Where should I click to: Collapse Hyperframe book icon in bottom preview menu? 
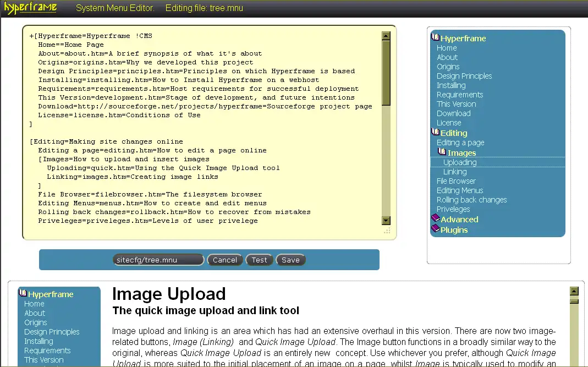(23, 293)
